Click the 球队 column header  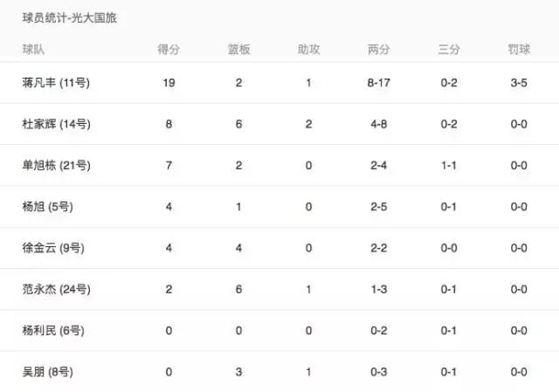pos(34,50)
